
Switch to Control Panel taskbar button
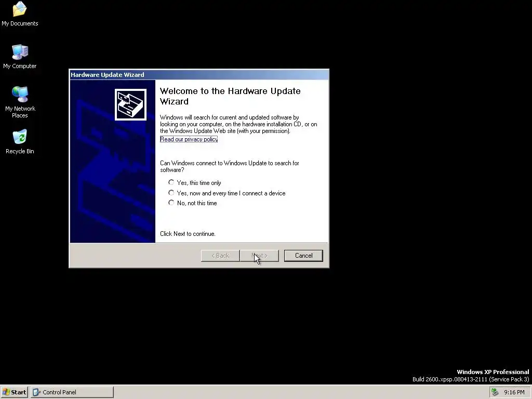click(72, 392)
